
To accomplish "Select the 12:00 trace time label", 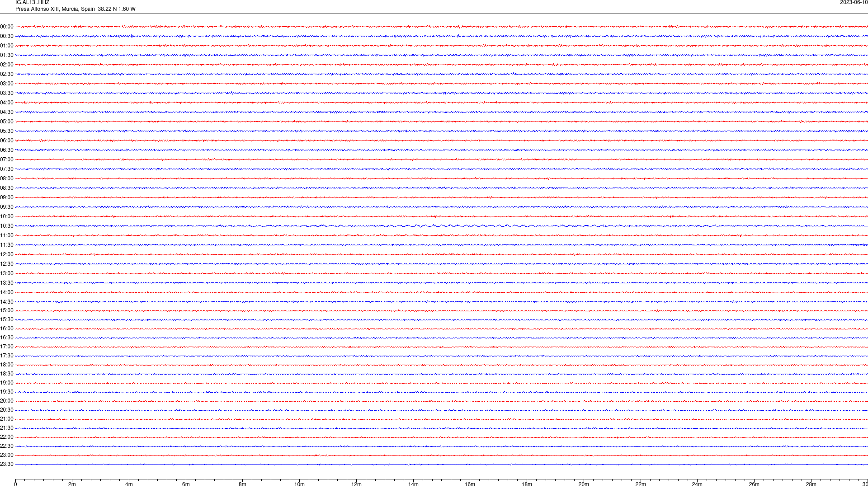I will point(7,254).
